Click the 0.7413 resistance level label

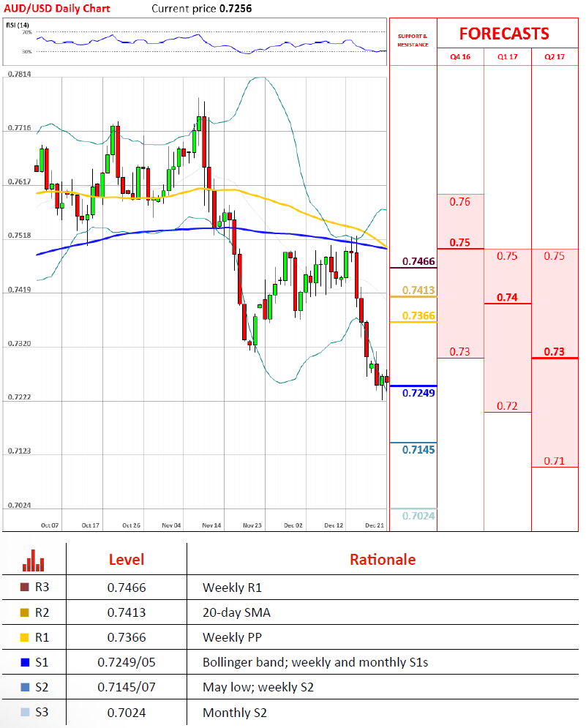point(418,290)
